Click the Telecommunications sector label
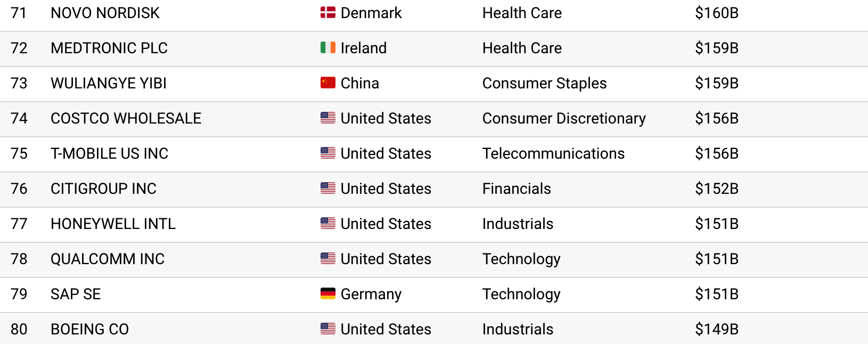Screen dimensions: 868x344 tap(553, 153)
